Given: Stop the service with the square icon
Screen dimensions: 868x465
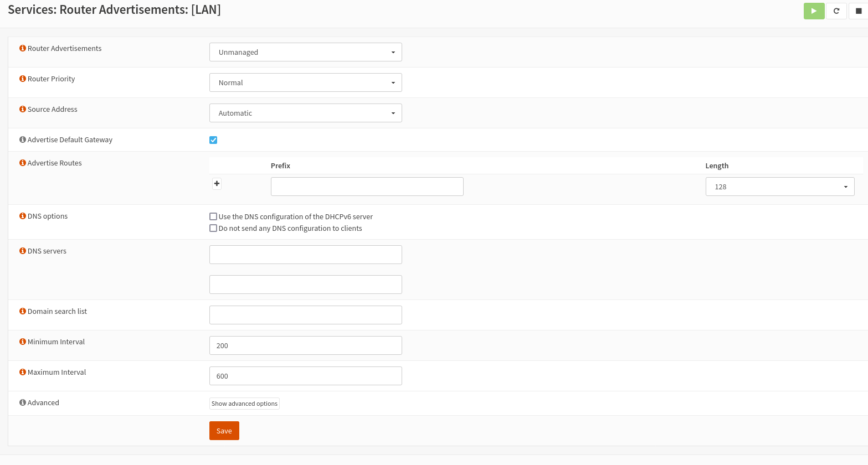Looking at the screenshot, I should pos(858,11).
